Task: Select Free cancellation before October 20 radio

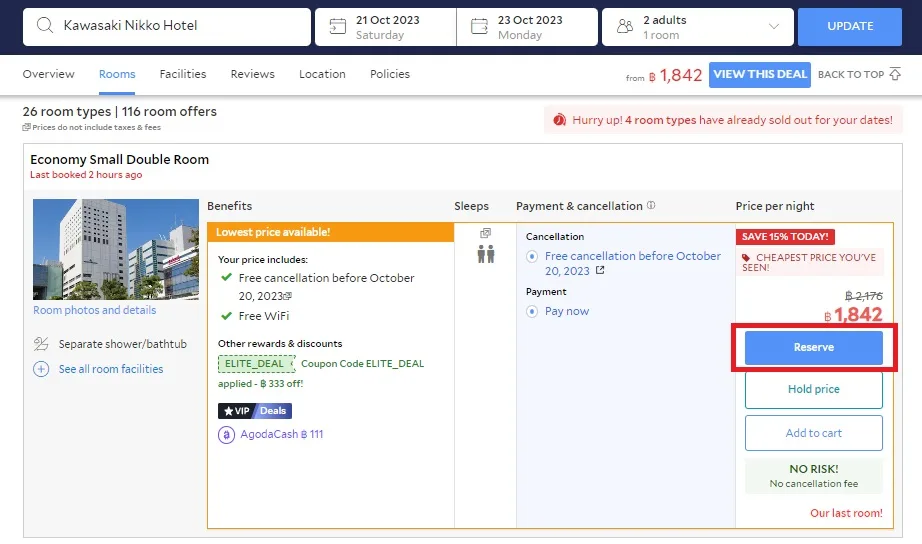Action: (x=532, y=256)
